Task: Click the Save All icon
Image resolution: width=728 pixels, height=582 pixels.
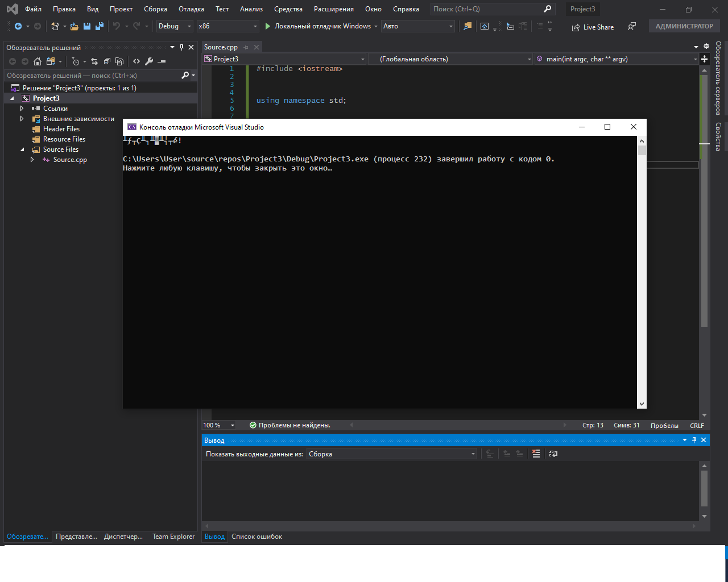Action: coord(100,26)
